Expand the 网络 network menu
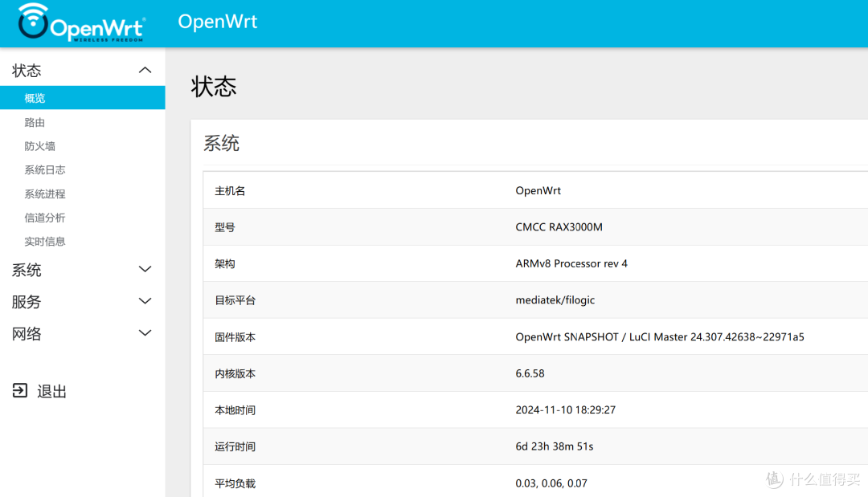Viewport: 868px width, 497px height. [145, 334]
